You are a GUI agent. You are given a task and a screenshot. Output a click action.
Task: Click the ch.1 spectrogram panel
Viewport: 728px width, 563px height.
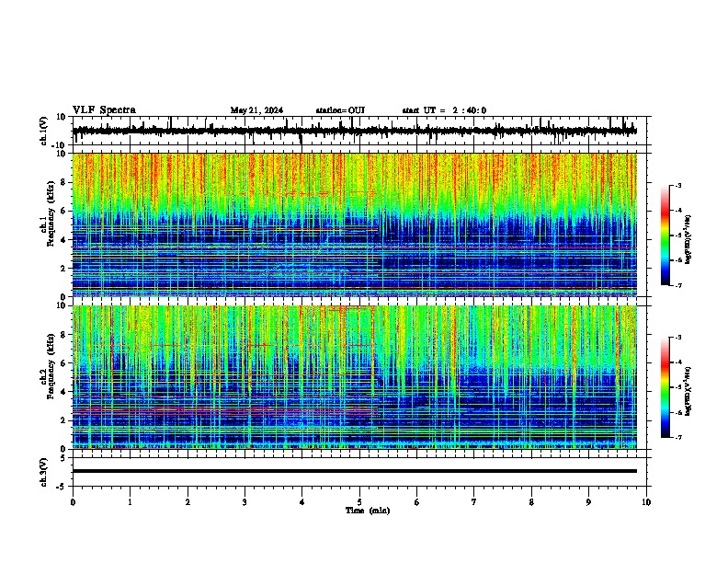(x=354, y=224)
